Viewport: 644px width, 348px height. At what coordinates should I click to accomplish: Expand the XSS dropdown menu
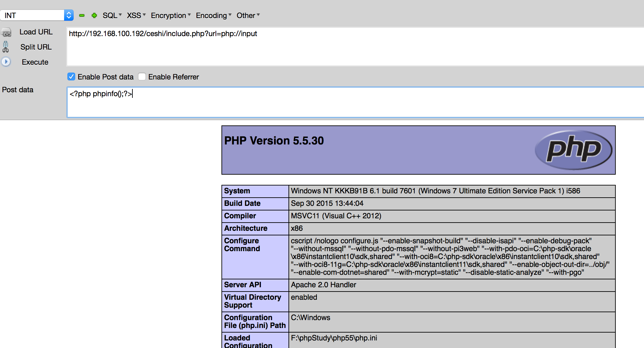[x=136, y=15]
